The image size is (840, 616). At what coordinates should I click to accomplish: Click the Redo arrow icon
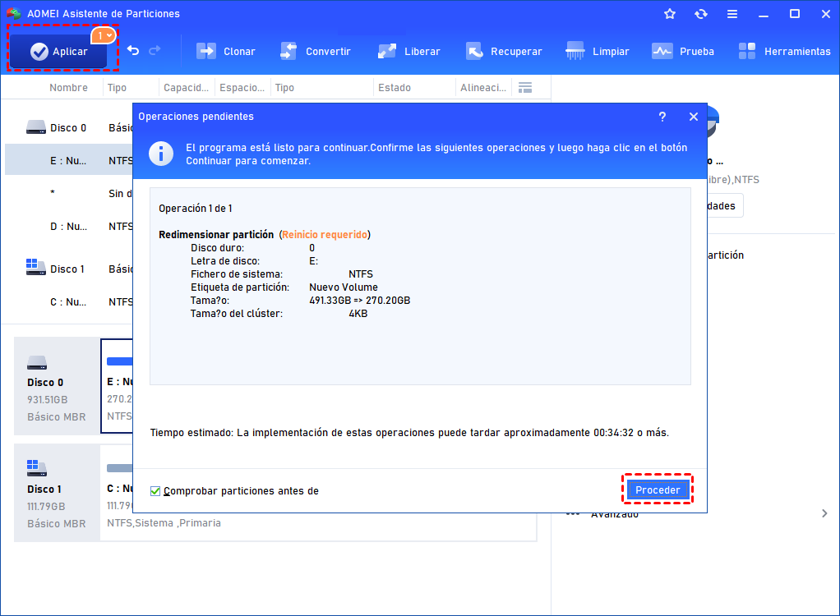(156, 51)
